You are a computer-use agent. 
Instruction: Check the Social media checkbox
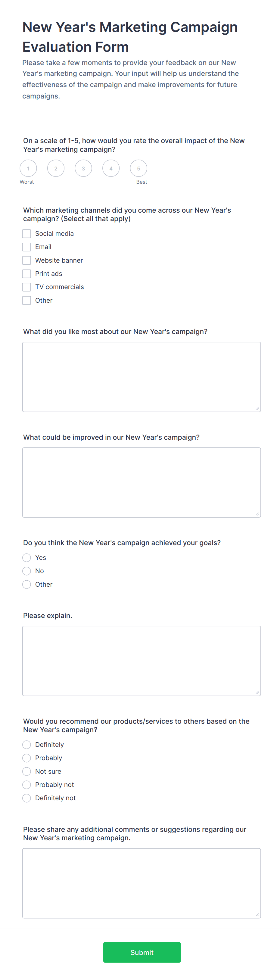[26, 233]
